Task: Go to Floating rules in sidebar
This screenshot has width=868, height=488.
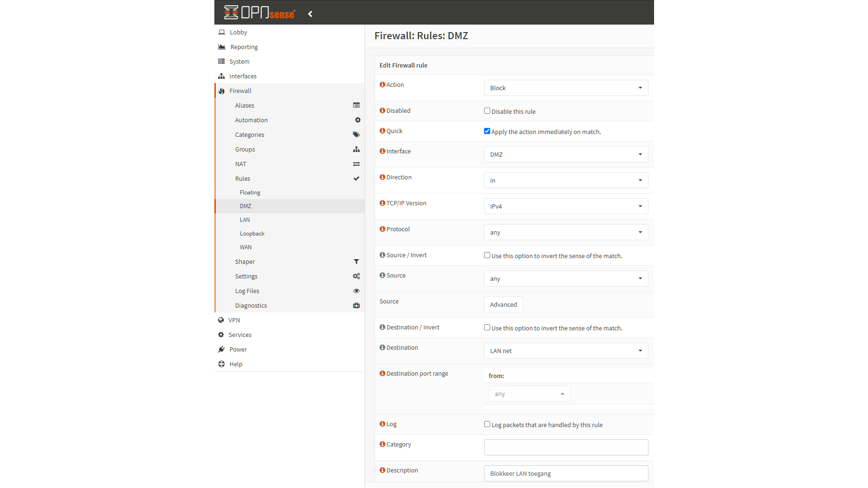Action: tap(250, 193)
